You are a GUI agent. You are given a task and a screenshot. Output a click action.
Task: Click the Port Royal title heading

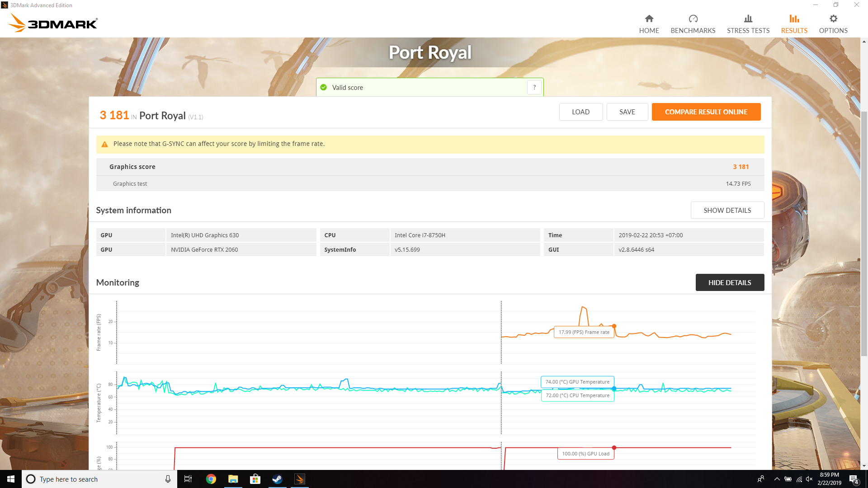click(430, 52)
